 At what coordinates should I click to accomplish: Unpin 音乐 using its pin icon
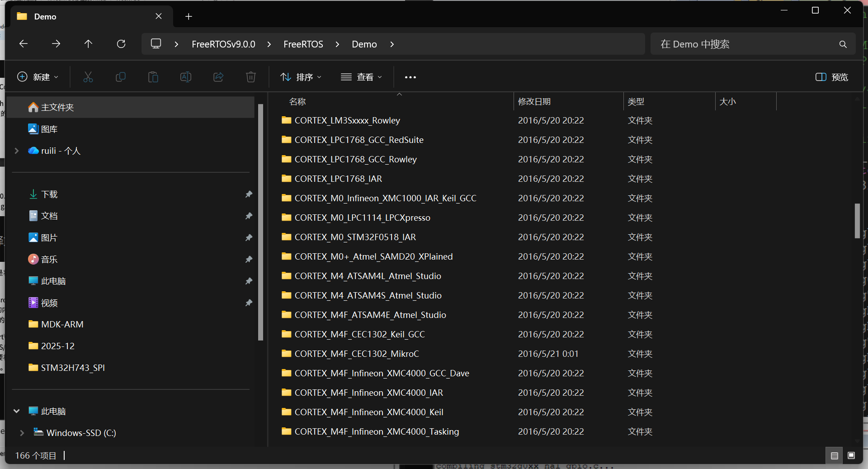(249, 260)
